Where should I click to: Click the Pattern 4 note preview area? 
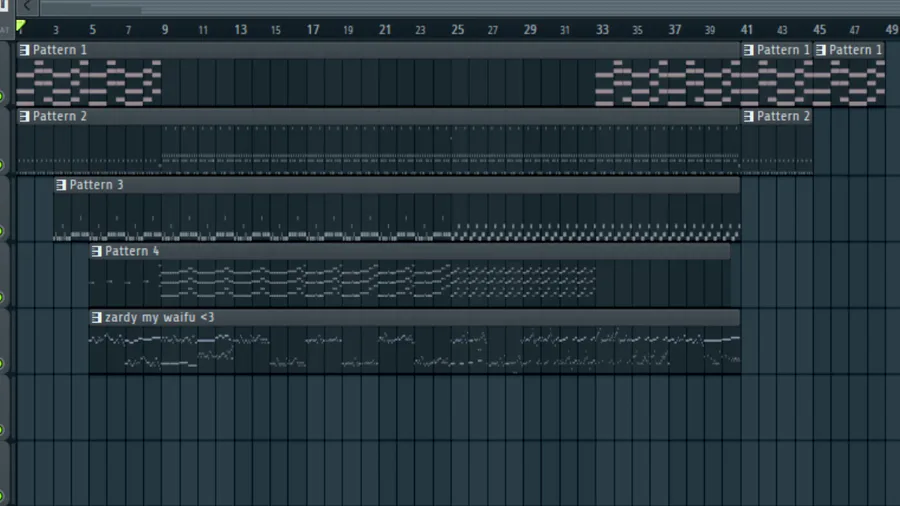(x=410, y=283)
